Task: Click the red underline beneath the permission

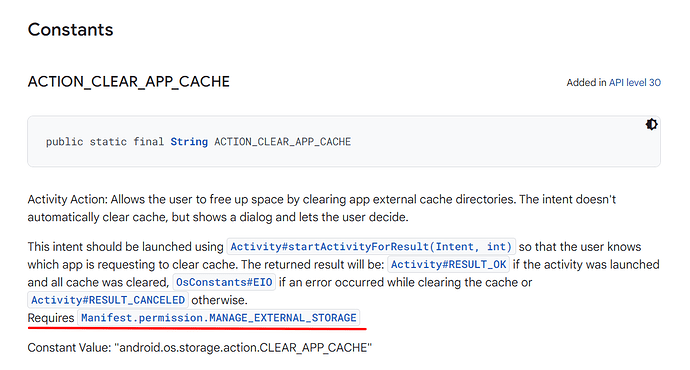Action: [x=197, y=328]
